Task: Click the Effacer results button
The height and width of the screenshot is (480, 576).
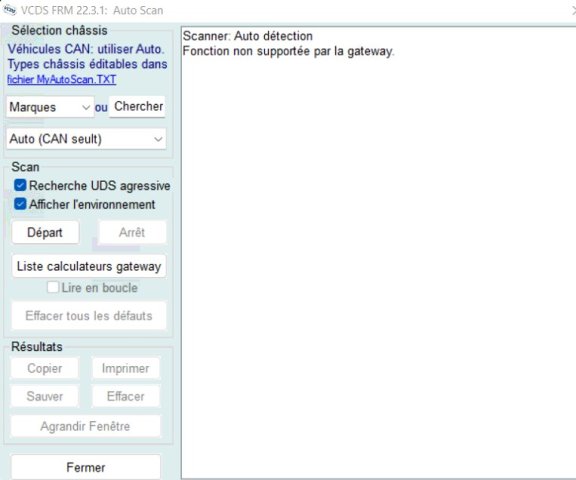Action: pyautogui.click(x=126, y=396)
